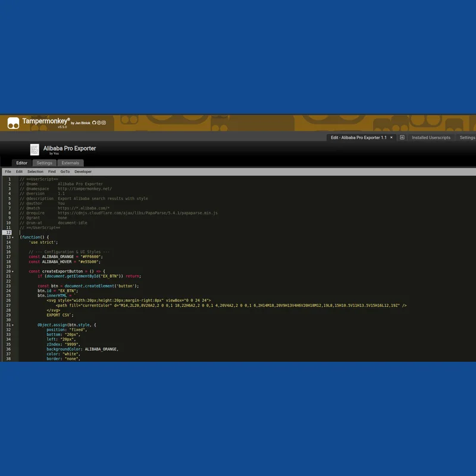Click the new userscript plus icon

point(402,137)
